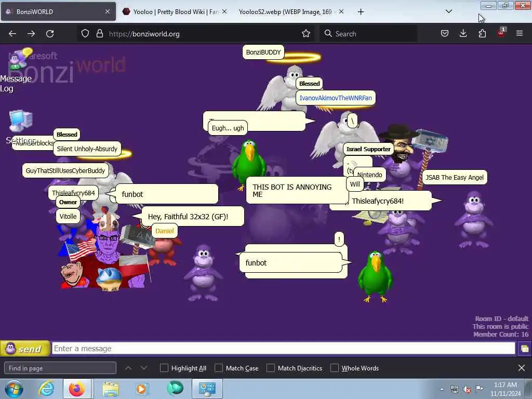Enable the Highlight All checkbox

pos(164,368)
